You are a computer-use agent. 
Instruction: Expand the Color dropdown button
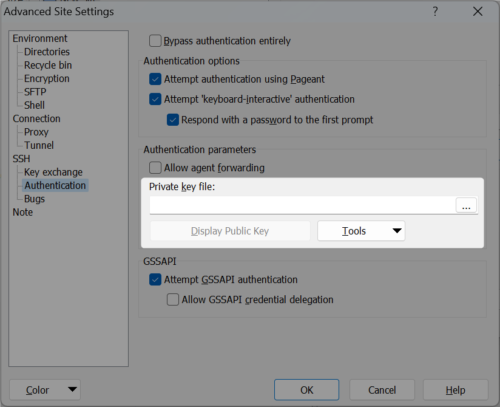(x=45, y=390)
